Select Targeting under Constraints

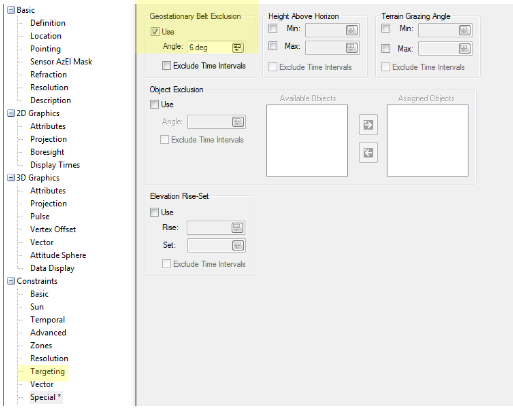[x=47, y=371]
